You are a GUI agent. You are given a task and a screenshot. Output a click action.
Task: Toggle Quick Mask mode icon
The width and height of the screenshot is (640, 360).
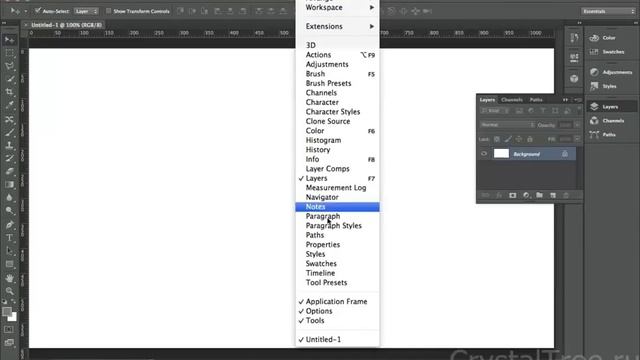[x=9, y=329]
